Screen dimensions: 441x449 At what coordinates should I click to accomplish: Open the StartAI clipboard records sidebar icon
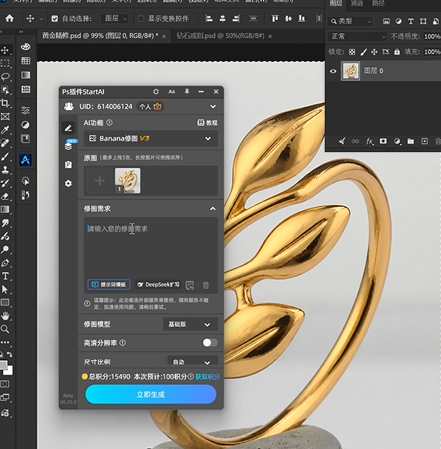coord(68,165)
